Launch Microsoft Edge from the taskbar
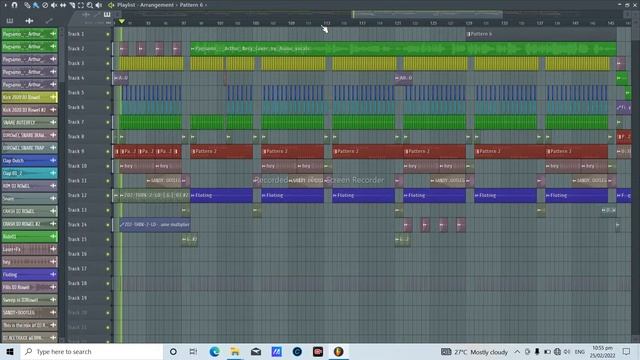Viewport: 640px width, 360px height. point(214,352)
